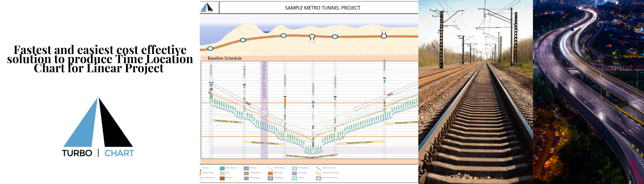This screenshot has height=184, width=644.
Task: Click the Testing & Commissioning yellow bar legend icon
Action: click(319, 173)
